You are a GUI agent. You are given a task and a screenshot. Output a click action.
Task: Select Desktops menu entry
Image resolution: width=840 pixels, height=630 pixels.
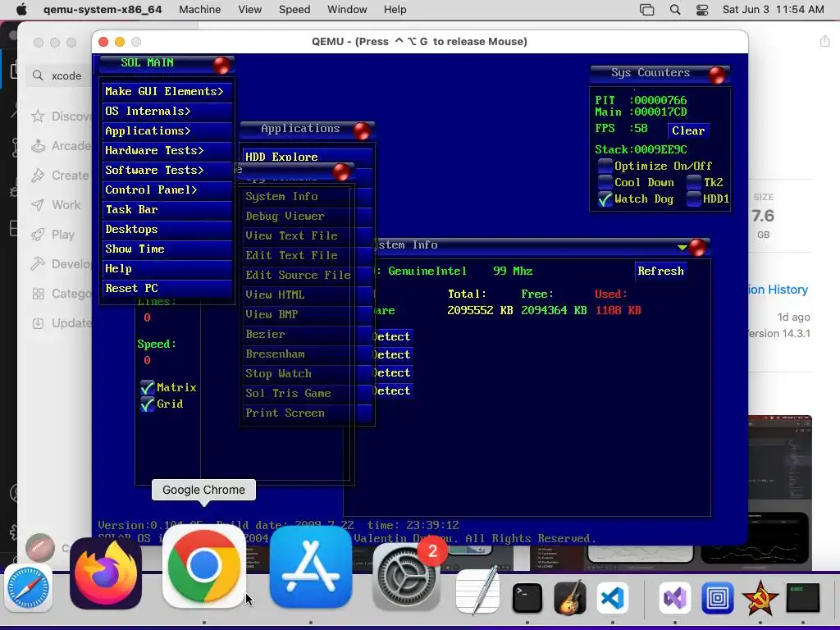[x=167, y=230]
